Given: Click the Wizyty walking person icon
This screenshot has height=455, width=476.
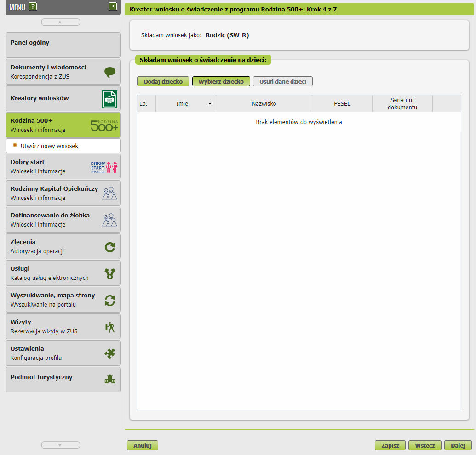Looking at the screenshot, I should pyautogui.click(x=109, y=327).
